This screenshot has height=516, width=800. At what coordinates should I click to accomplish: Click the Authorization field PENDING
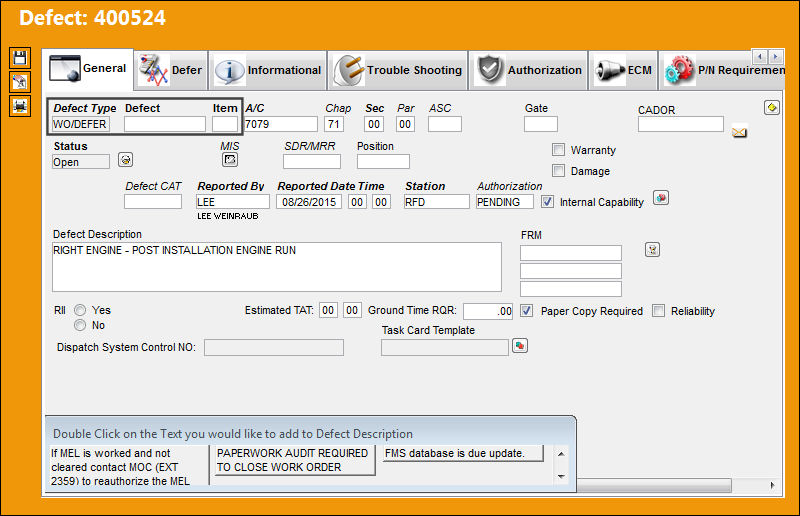click(505, 202)
